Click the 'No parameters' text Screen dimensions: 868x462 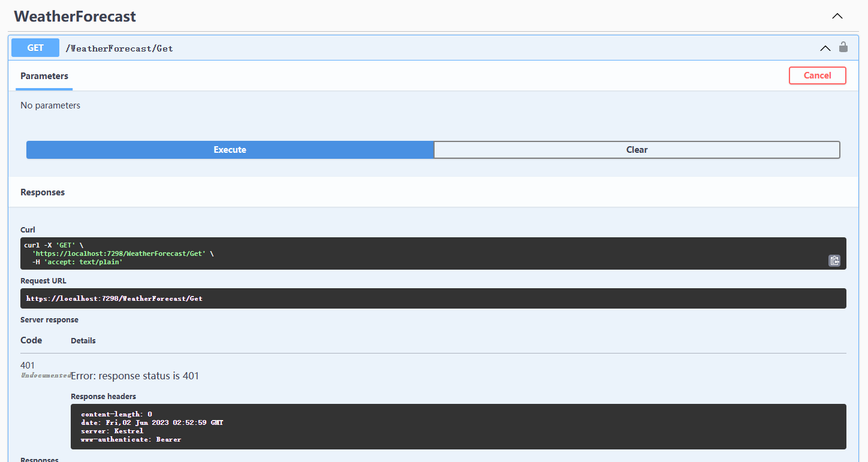pyautogui.click(x=50, y=105)
